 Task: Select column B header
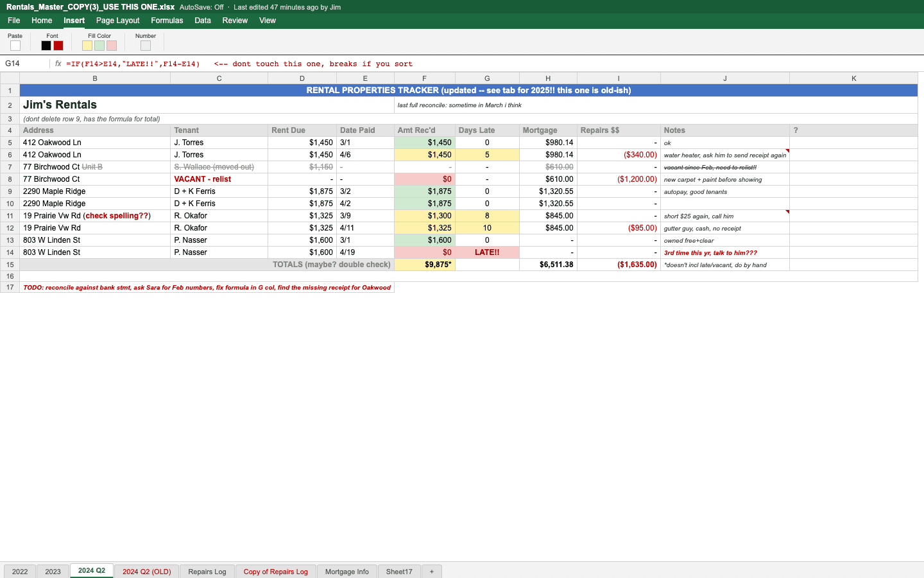pos(95,78)
